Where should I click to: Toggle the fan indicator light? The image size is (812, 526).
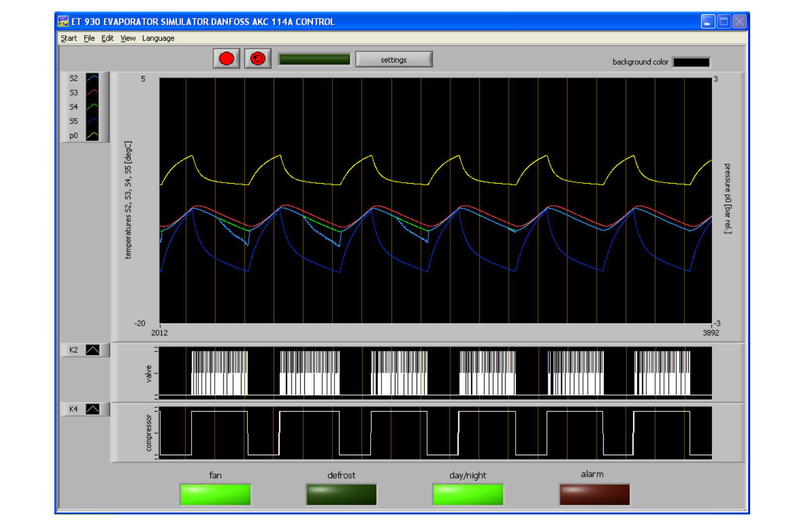tap(215, 494)
